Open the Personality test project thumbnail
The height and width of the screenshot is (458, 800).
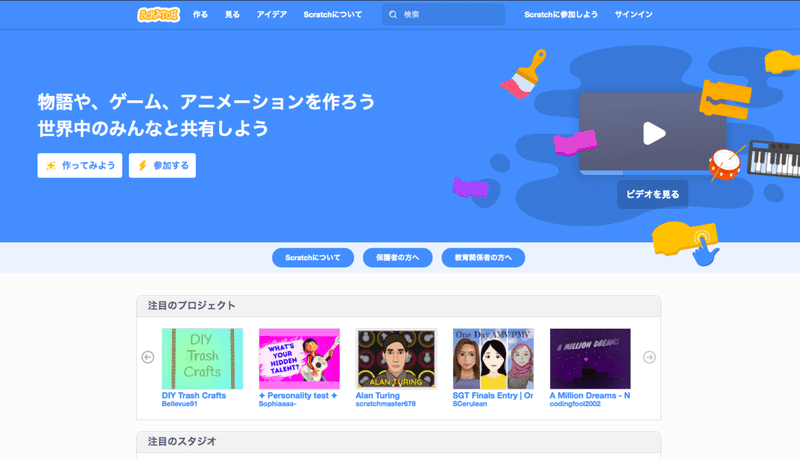299,359
